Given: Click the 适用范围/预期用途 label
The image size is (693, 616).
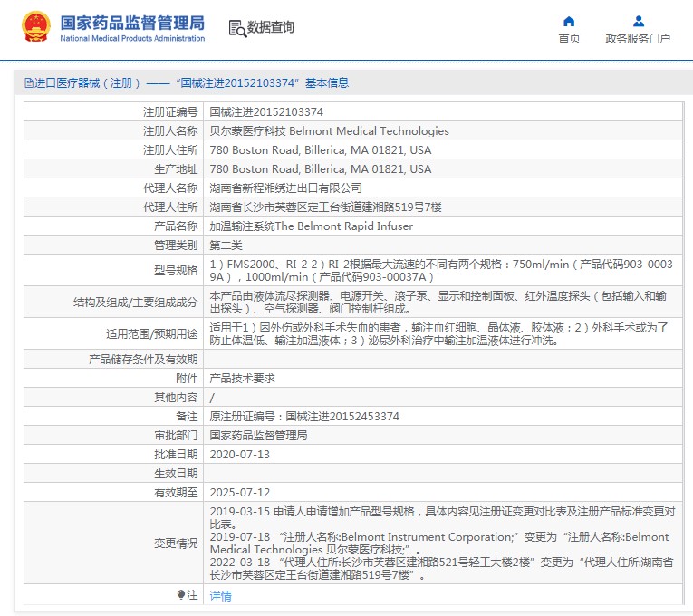Looking at the screenshot, I should (151, 334).
